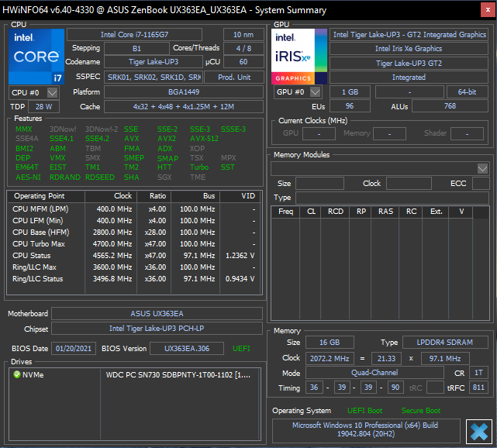
Task: Click the SSPEC value SRK01, SRK02
Action: (154, 78)
